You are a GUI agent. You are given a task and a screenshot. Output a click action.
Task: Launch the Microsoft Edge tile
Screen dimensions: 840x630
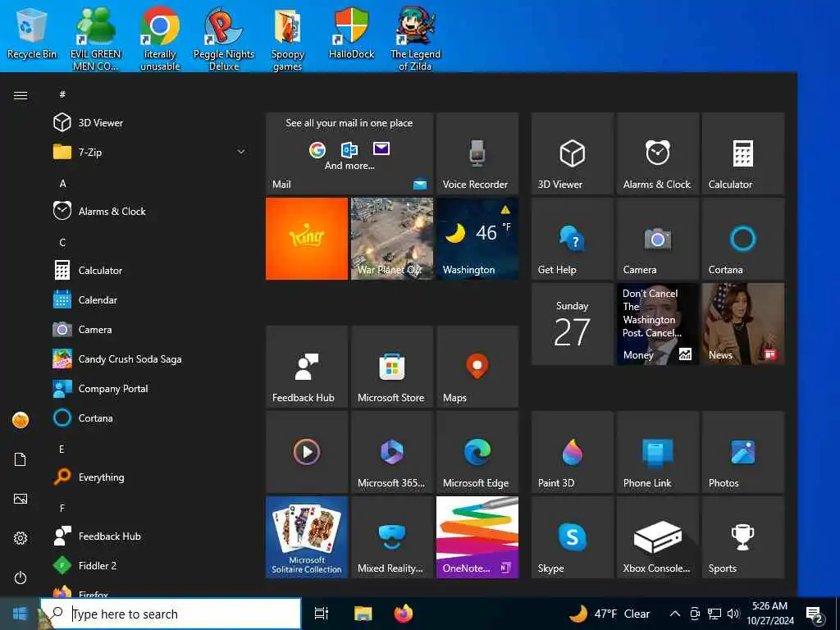pyautogui.click(x=477, y=452)
